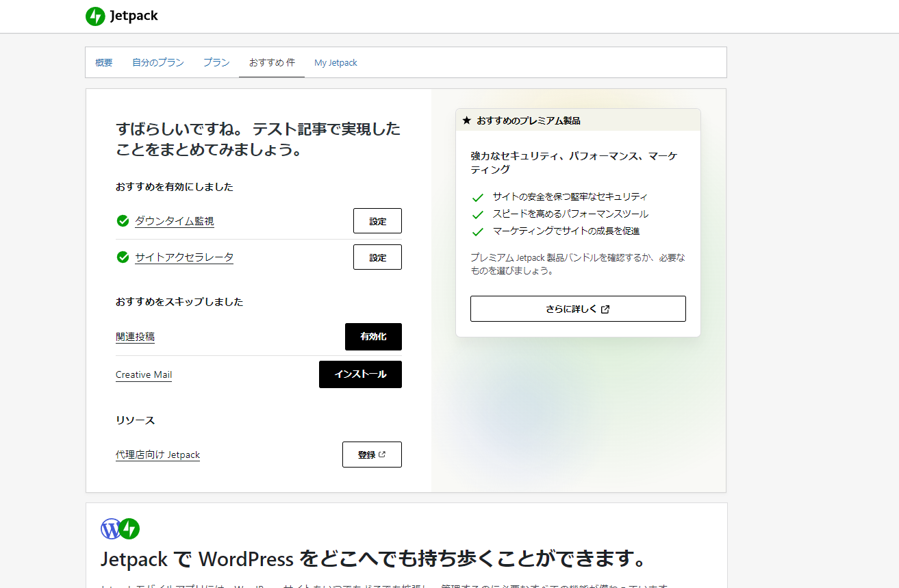Open the 概要 tab
This screenshot has height=588, width=899.
tap(104, 62)
